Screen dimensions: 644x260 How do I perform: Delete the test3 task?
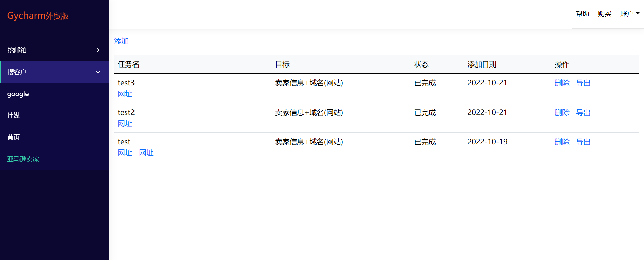point(562,83)
